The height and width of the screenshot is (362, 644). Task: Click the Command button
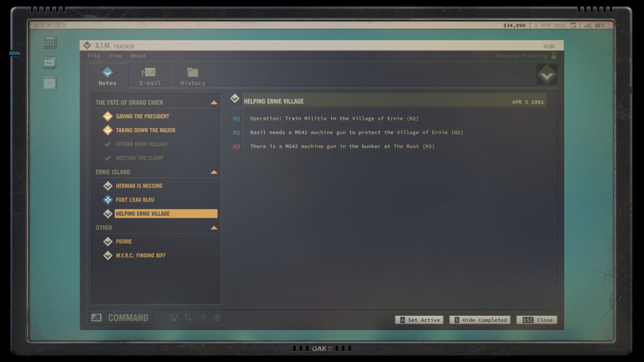pyautogui.click(x=120, y=318)
